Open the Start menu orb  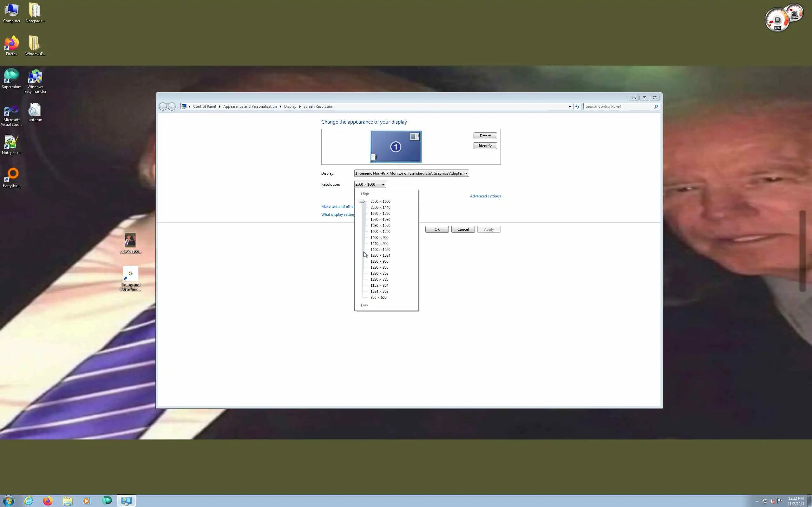click(9, 501)
